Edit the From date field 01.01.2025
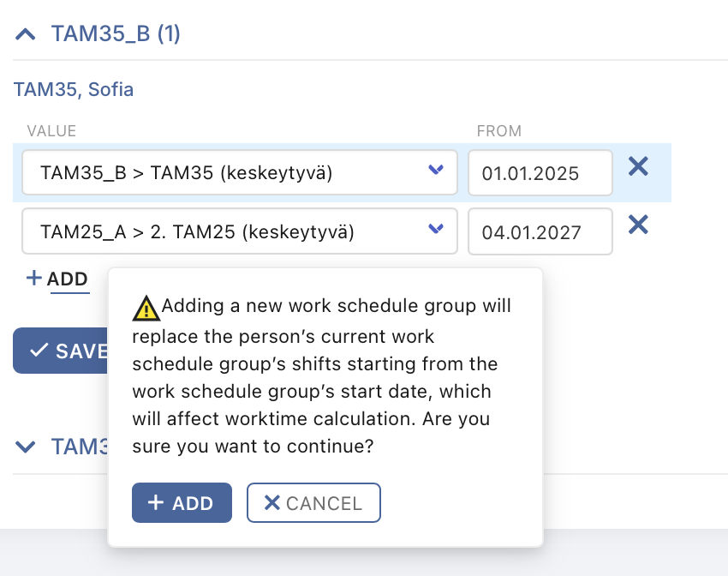The width and height of the screenshot is (728, 576). coord(540,173)
